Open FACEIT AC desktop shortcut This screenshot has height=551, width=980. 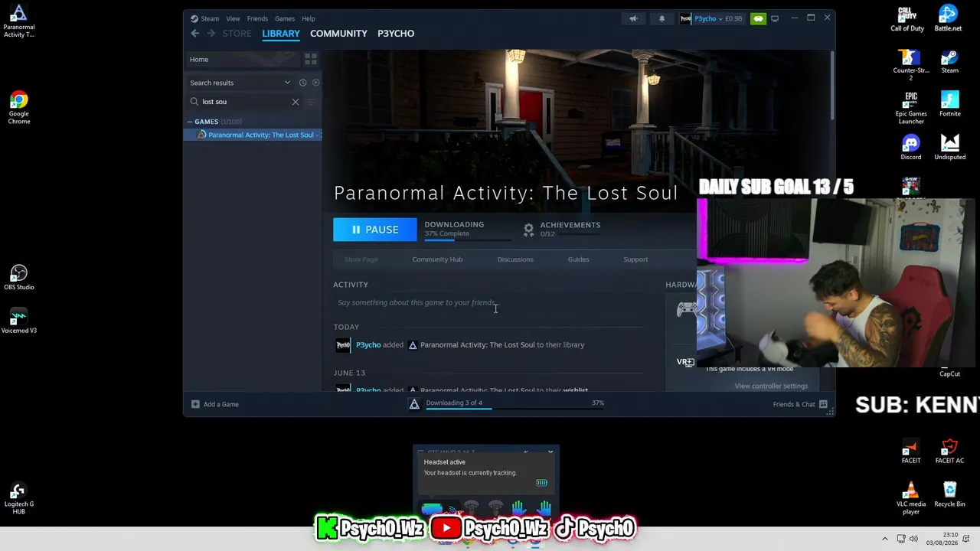coord(950,452)
